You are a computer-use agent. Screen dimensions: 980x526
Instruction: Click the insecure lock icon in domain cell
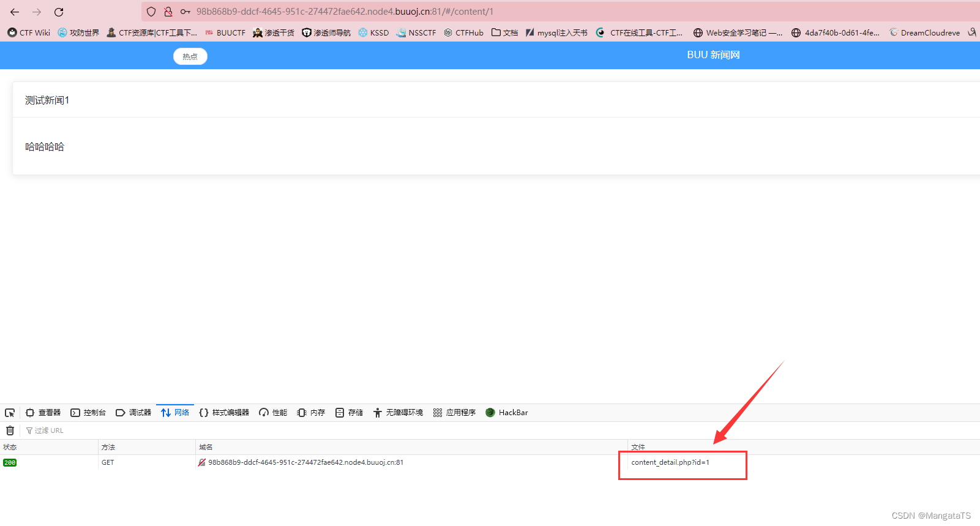202,462
